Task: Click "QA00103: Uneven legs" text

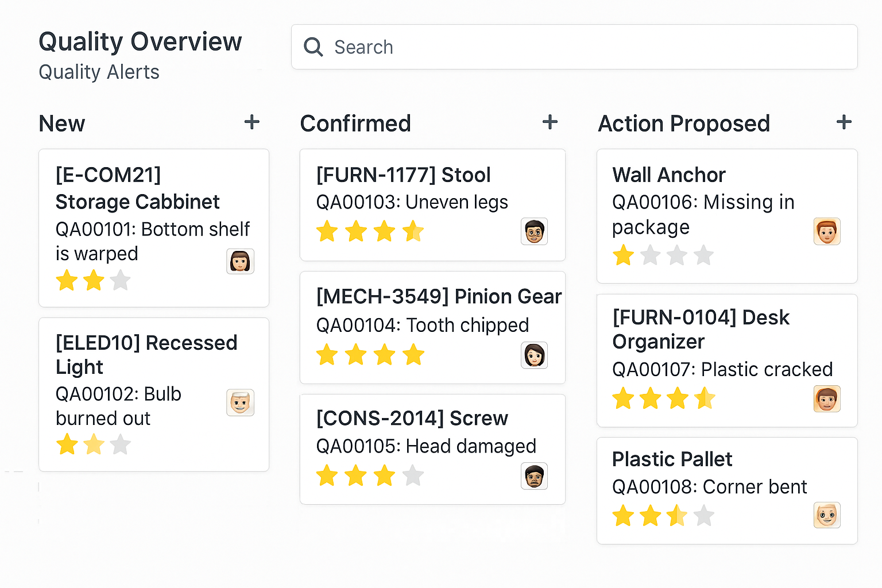Action: (412, 202)
